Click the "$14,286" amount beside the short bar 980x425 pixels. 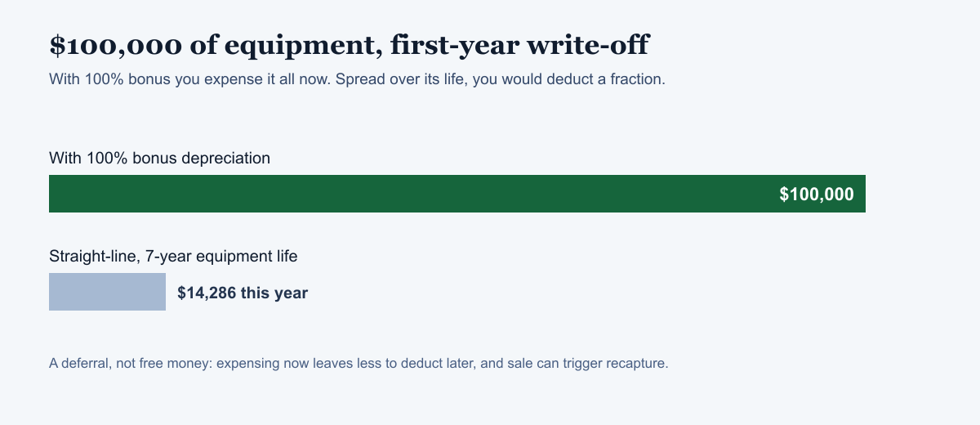(x=207, y=293)
